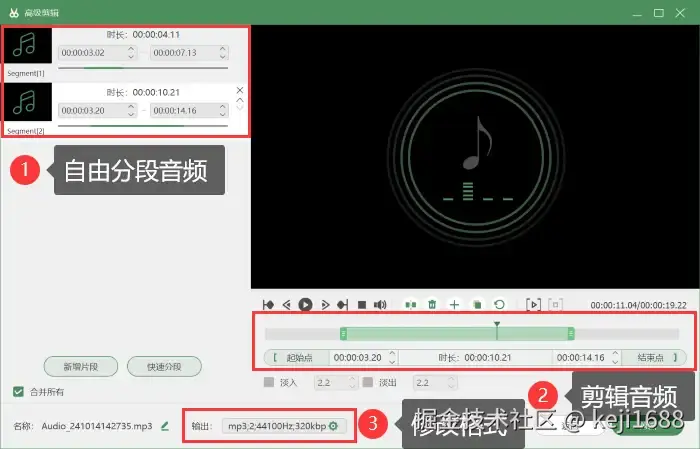700x449 pixels.
Task: Click the left green trim handle on timeline
Action: (343, 333)
